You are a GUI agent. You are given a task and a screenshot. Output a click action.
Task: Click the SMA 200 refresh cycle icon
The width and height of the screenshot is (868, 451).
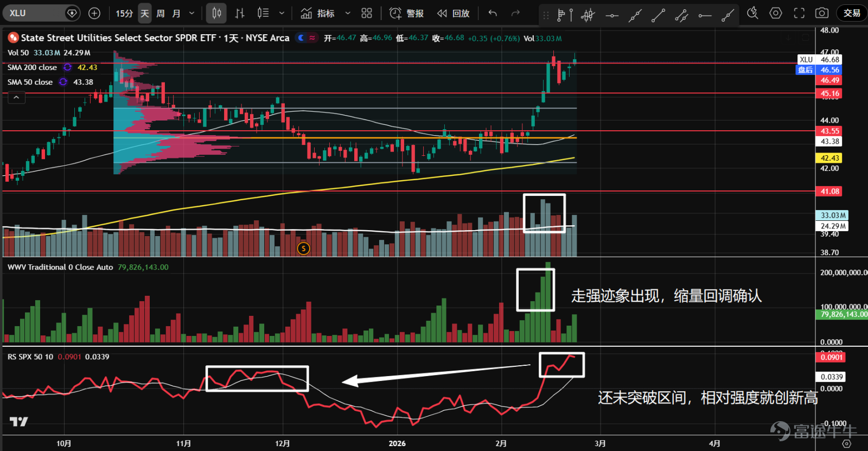[x=68, y=67]
